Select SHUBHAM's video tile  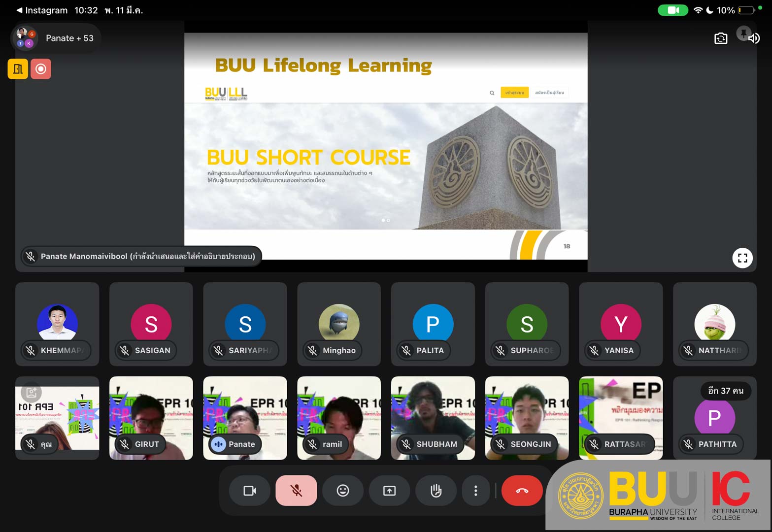[433, 418]
